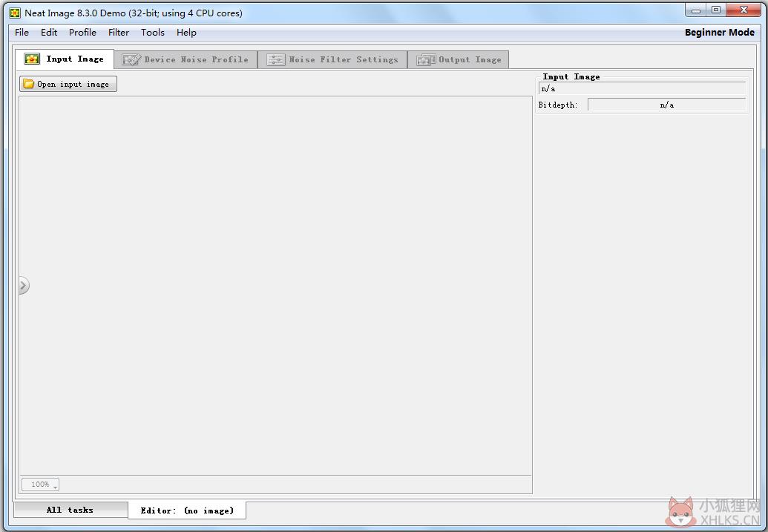This screenshot has height=532, width=768.
Task: Select the Input Image tab
Action: coord(65,59)
